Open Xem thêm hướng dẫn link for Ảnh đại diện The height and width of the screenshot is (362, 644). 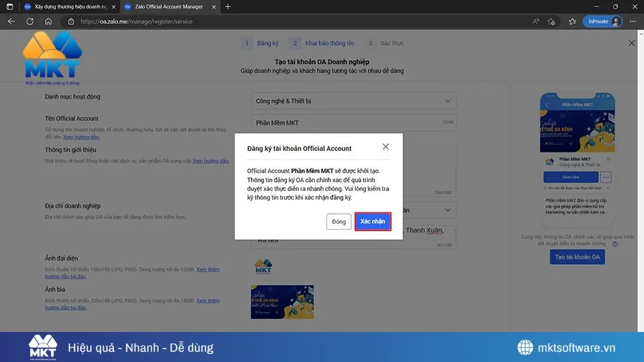(x=208, y=270)
